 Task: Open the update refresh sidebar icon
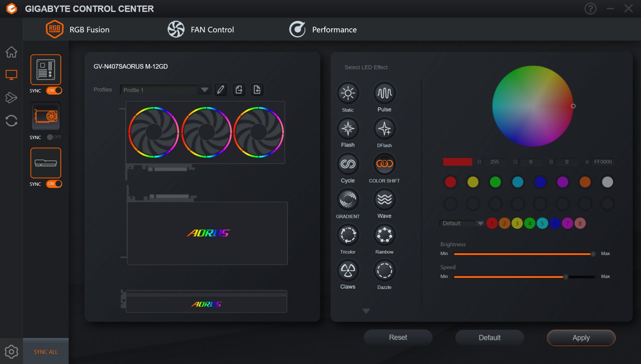pyautogui.click(x=11, y=120)
